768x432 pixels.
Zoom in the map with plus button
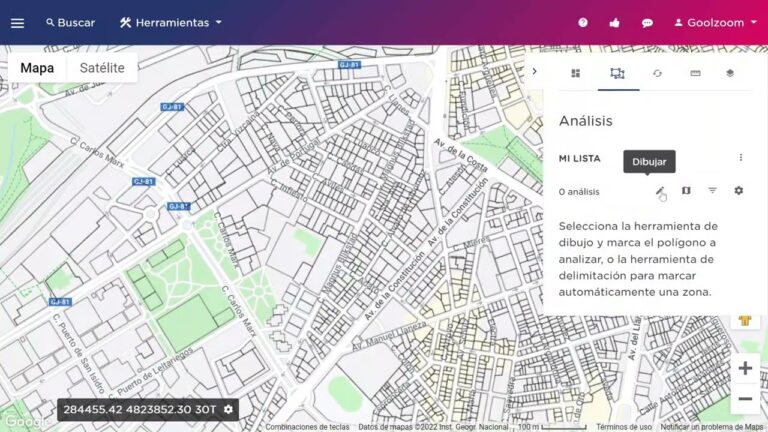coord(745,368)
